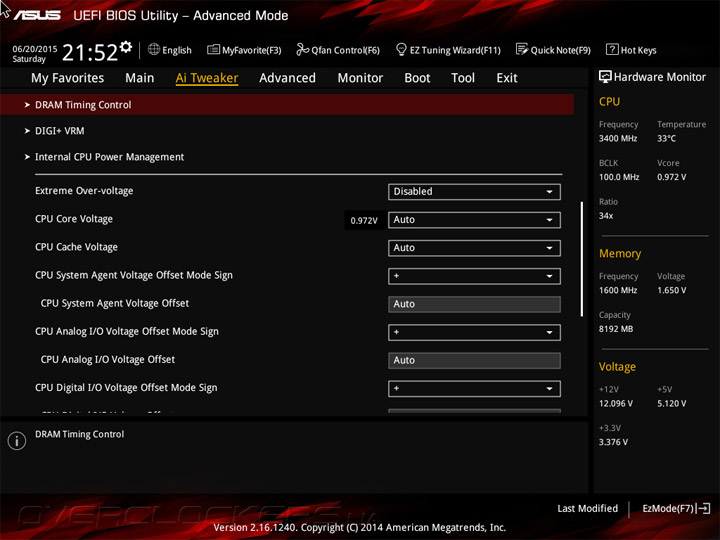Open Extreme Over-voltage dropdown

pyautogui.click(x=474, y=191)
